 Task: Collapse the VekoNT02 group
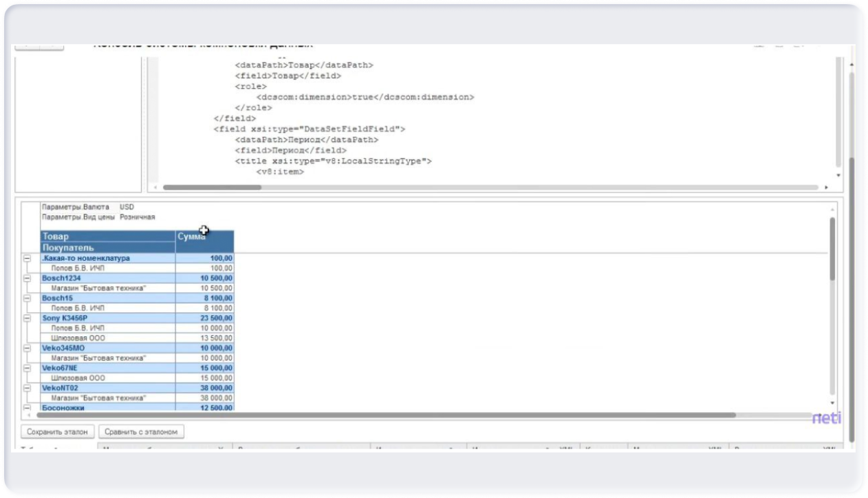click(28, 388)
